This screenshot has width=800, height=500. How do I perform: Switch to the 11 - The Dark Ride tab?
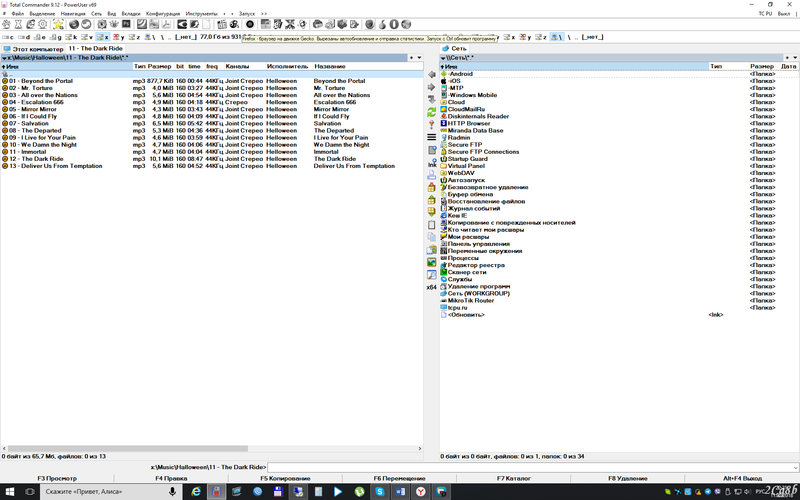(96, 48)
